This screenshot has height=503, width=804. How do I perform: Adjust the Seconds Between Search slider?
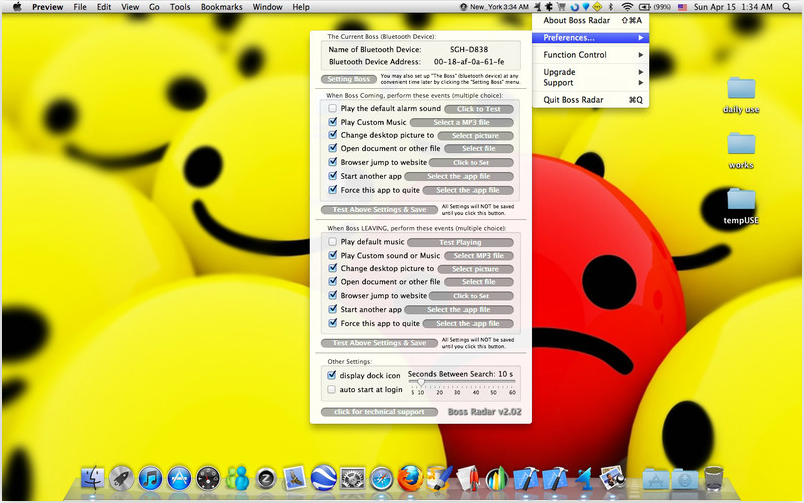coord(421,382)
